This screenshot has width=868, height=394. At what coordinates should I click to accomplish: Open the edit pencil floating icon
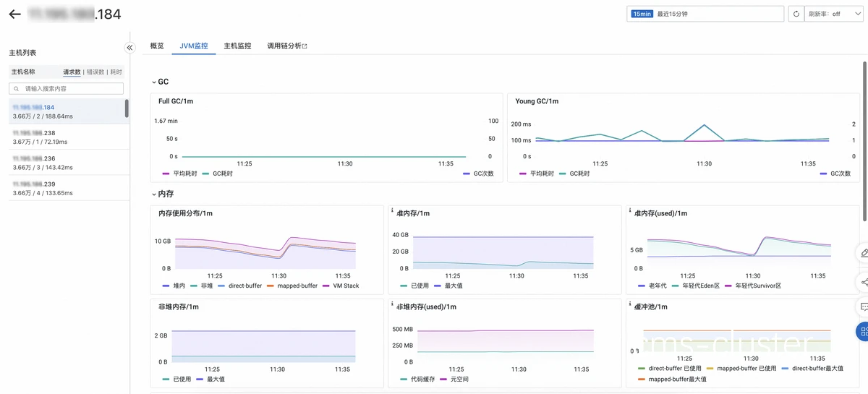(863, 253)
